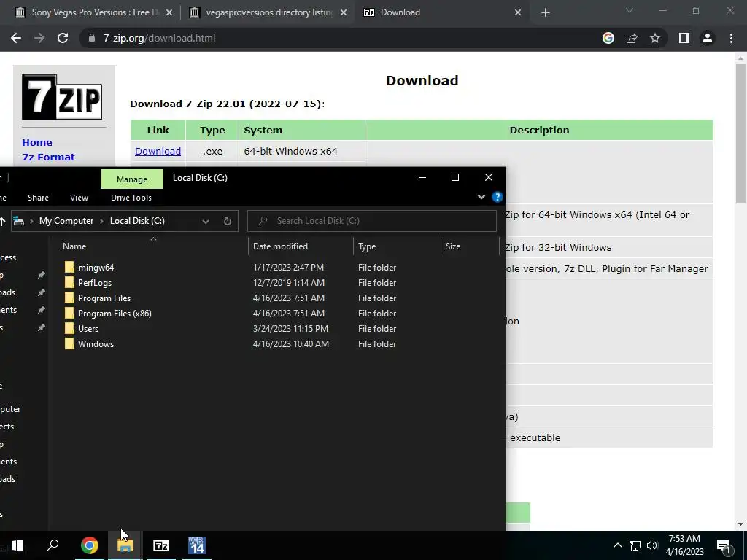This screenshot has width=747, height=560.
Task: Open taskbar search magnifier
Action: pos(53,545)
